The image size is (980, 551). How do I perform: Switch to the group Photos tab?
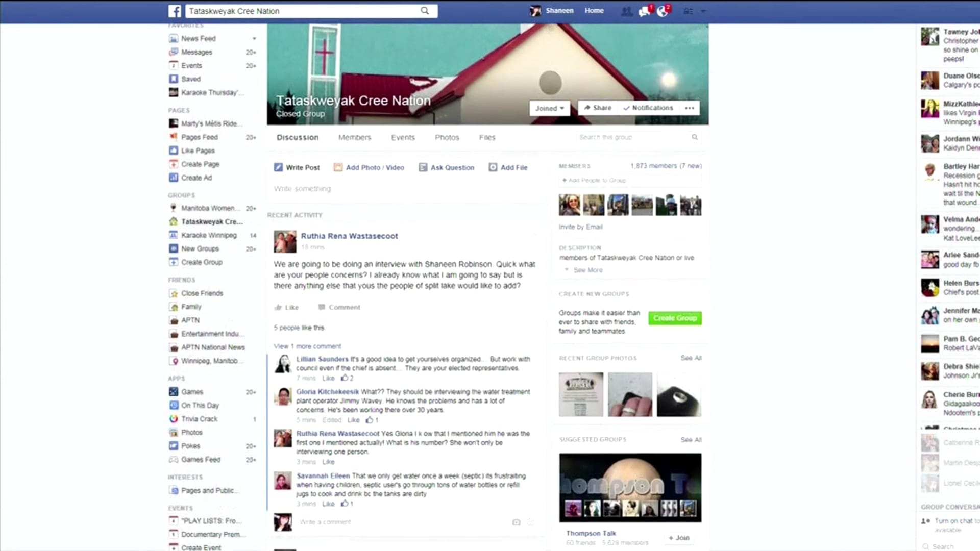pyautogui.click(x=447, y=137)
